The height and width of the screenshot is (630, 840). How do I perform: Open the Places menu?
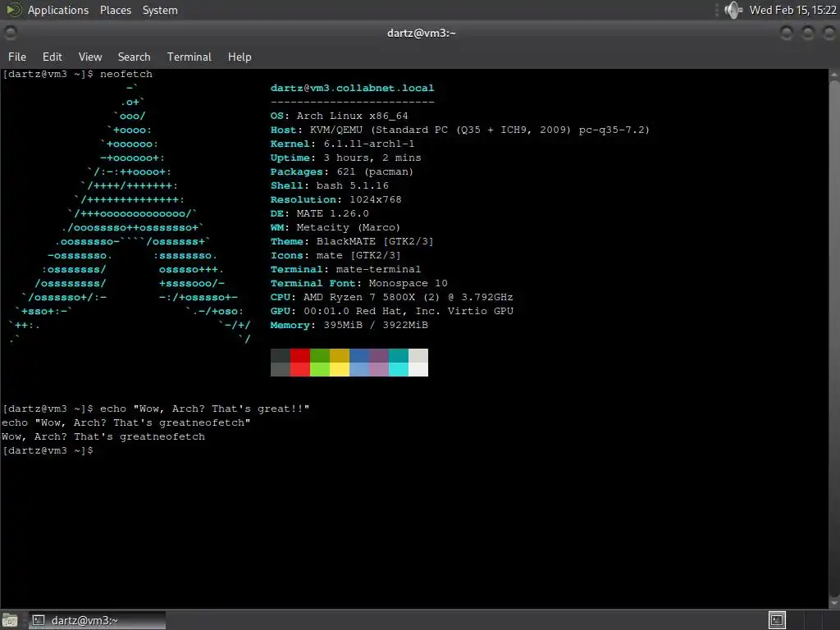(115, 10)
